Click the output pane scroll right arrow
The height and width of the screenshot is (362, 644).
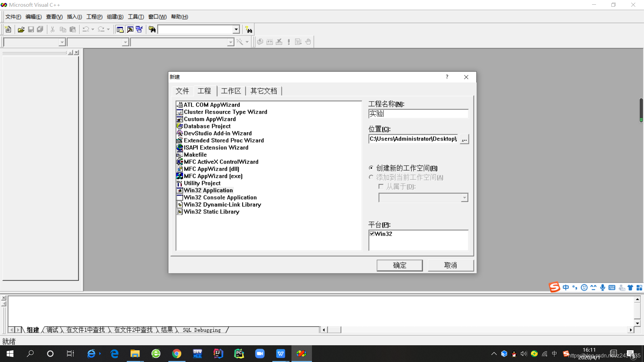pos(631,330)
